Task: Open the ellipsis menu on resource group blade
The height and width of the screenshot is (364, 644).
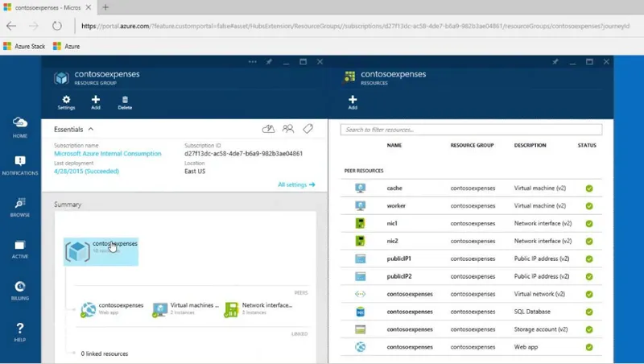Action: [252, 62]
